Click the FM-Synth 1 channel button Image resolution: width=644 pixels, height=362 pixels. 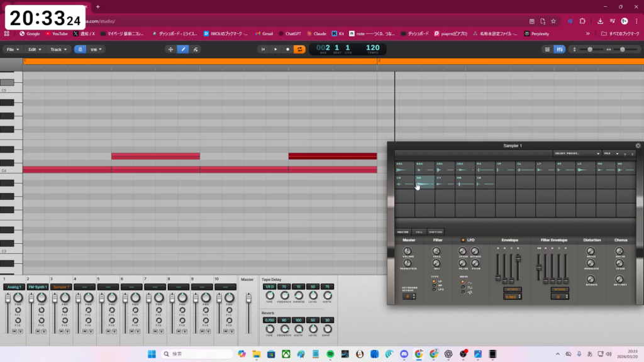pos(37,287)
